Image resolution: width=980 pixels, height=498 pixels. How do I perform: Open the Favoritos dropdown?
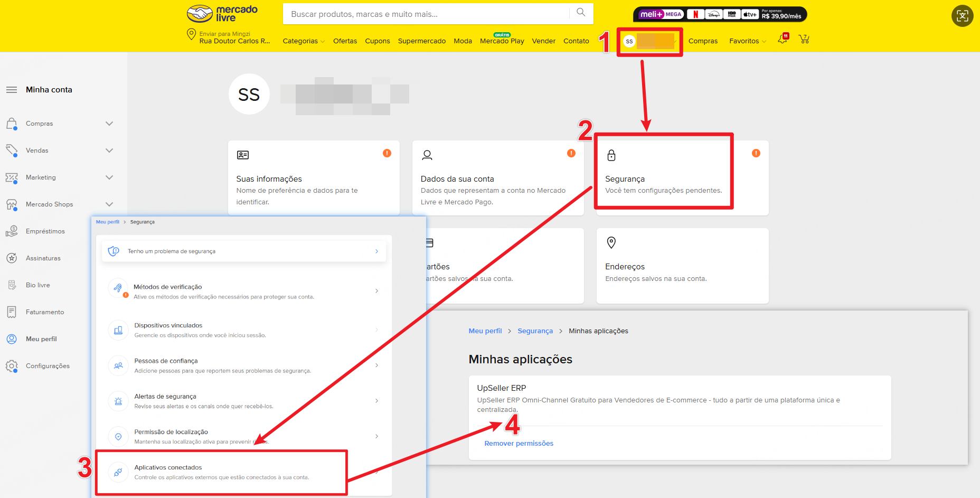[747, 41]
